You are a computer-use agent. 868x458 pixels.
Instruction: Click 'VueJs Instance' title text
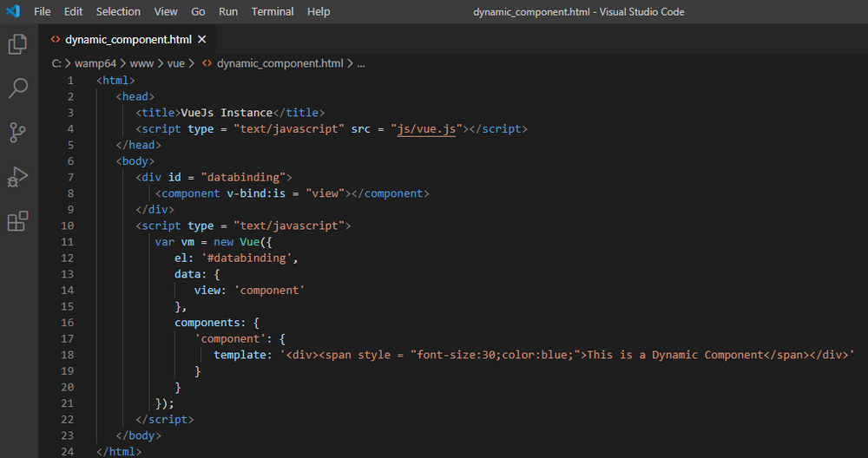[227, 113]
